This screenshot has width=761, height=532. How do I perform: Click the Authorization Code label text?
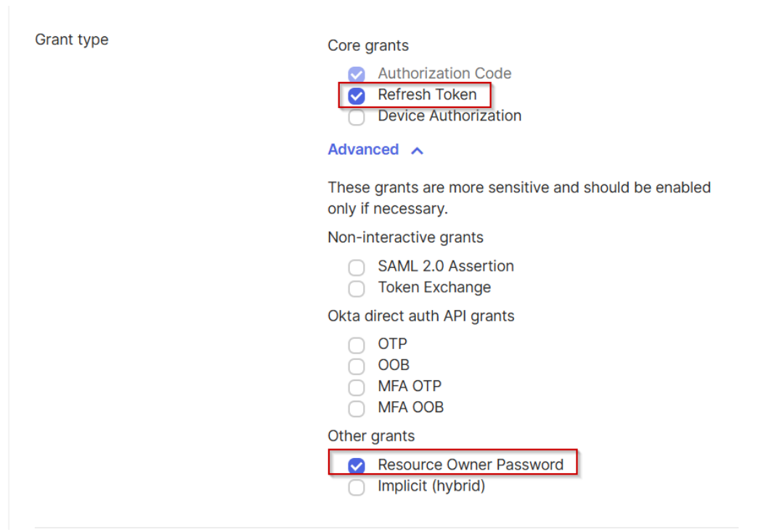coord(444,73)
